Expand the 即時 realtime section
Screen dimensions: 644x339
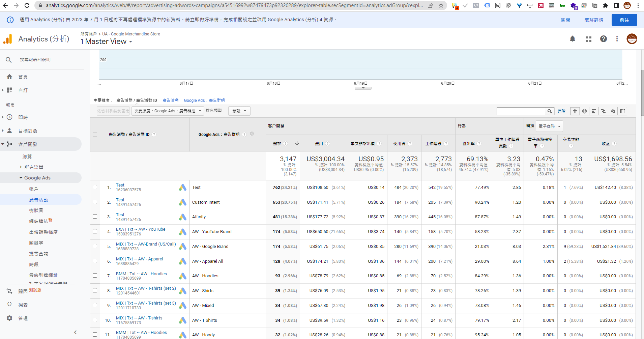pos(3,117)
